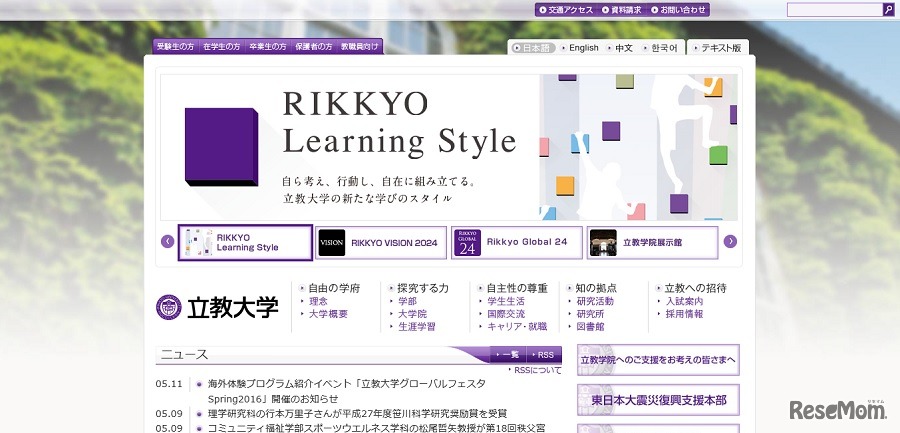Click the news 一覧 button
The width and height of the screenshot is (900, 433).
point(507,355)
